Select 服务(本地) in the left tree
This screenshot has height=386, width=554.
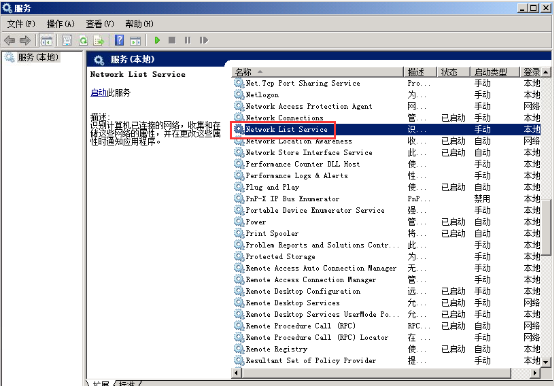click(x=38, y=57)
